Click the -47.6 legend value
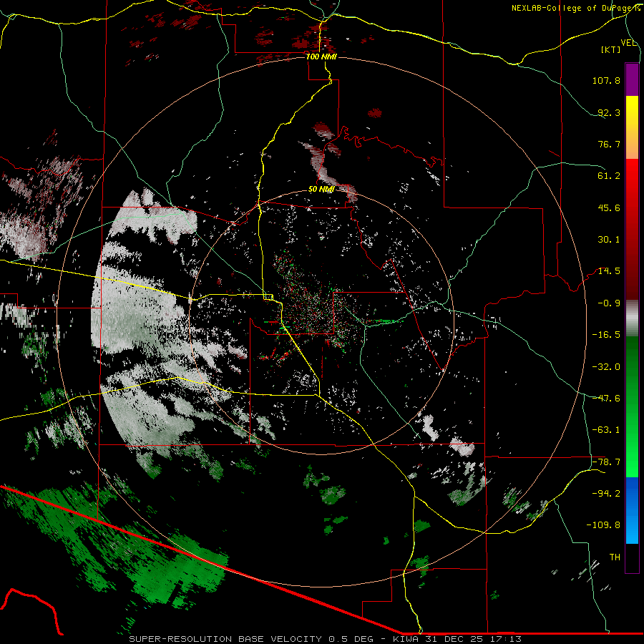This screenshot has width=644, height=644. [606, 399]
